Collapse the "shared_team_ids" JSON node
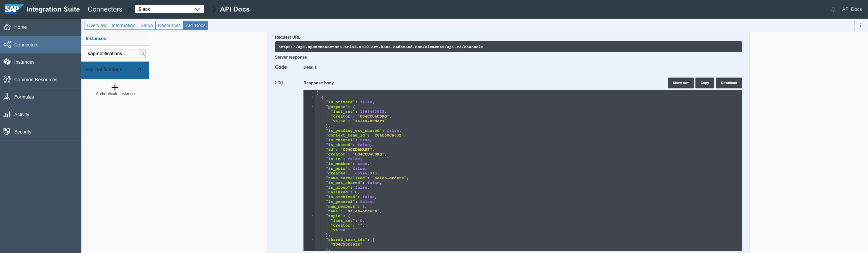The width and height of the screenshot is (868, 253). [312, 239]
